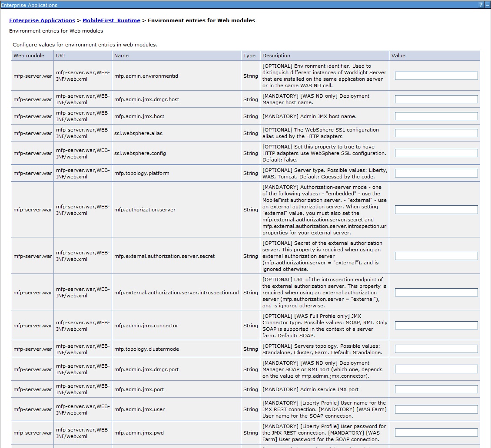Click description about WebSphere SSL configuration alias
The image size is (491, 448).
(321, 133)
